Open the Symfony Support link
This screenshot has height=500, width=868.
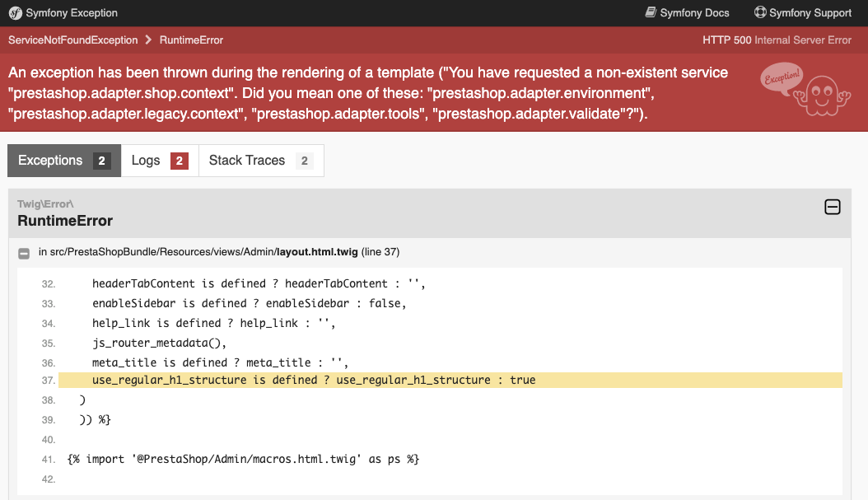tap(810, 13)
